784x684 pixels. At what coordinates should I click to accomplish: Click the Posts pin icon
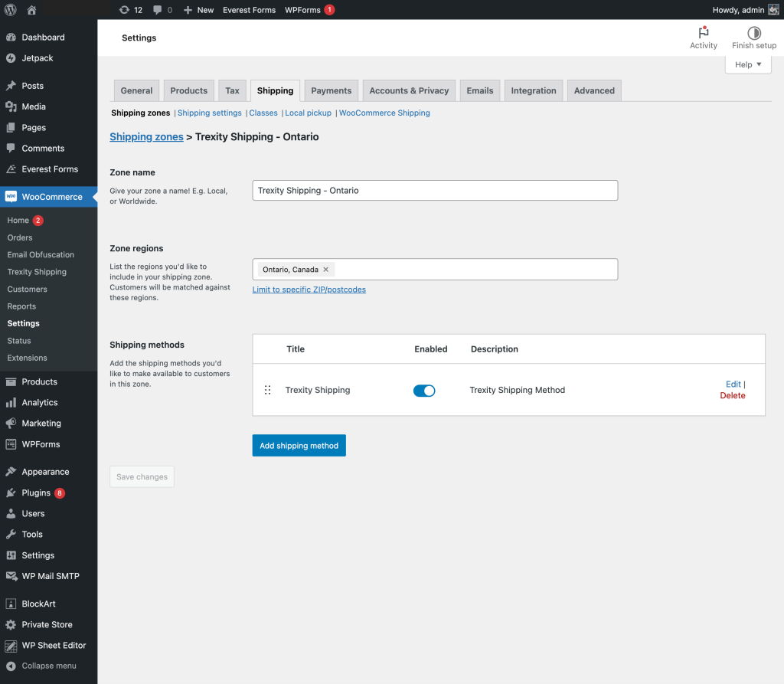[11, 86]
